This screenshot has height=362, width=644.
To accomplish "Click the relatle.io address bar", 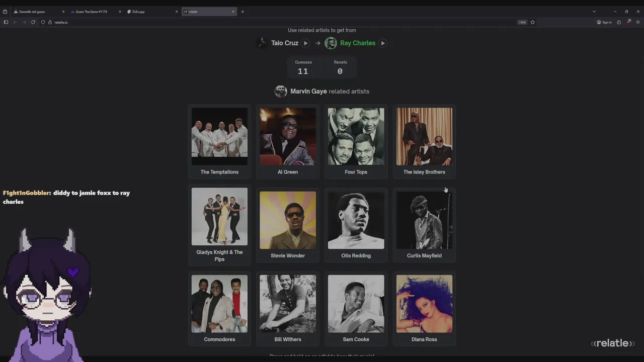I will point(287,22).
